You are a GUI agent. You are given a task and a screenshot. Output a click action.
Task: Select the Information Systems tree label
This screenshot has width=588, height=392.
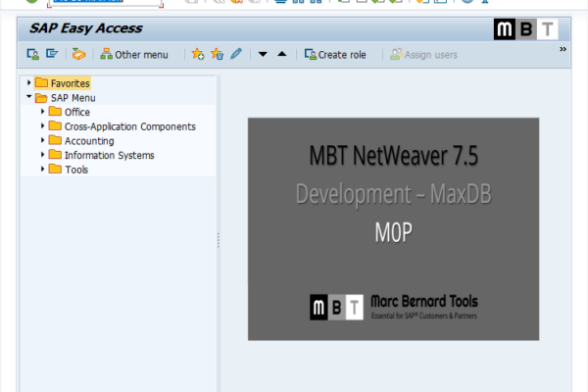pyautogui.click(x=109, y=155)
